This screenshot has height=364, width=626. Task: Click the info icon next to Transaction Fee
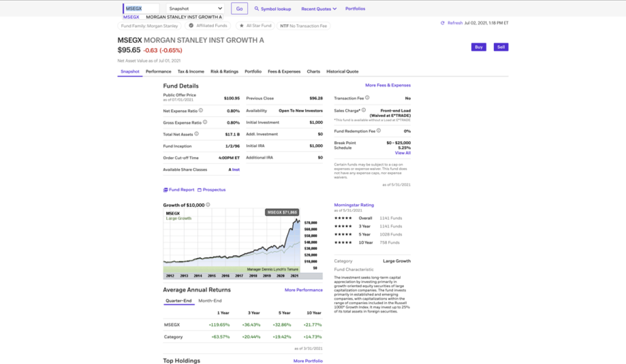point(367,98)
